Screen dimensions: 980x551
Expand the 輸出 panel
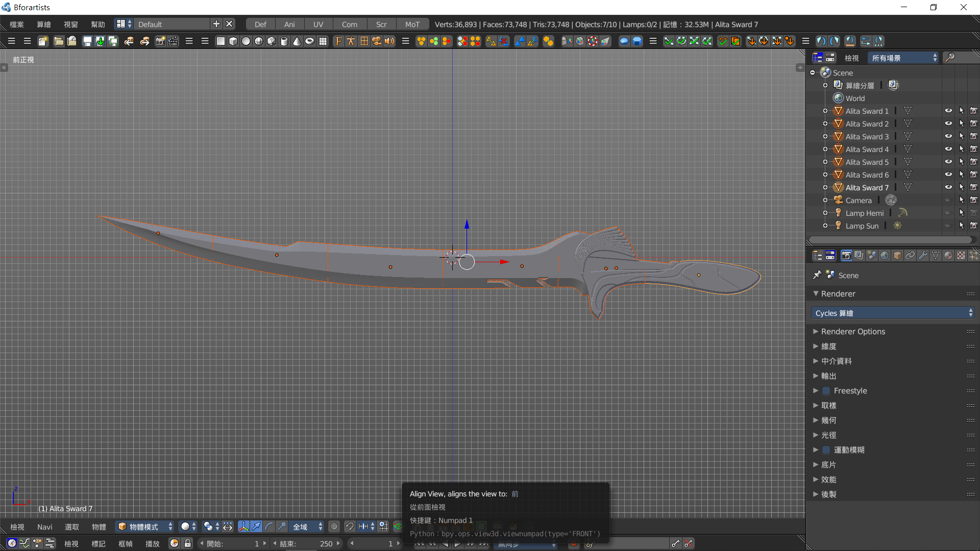[x=828, y=376]
